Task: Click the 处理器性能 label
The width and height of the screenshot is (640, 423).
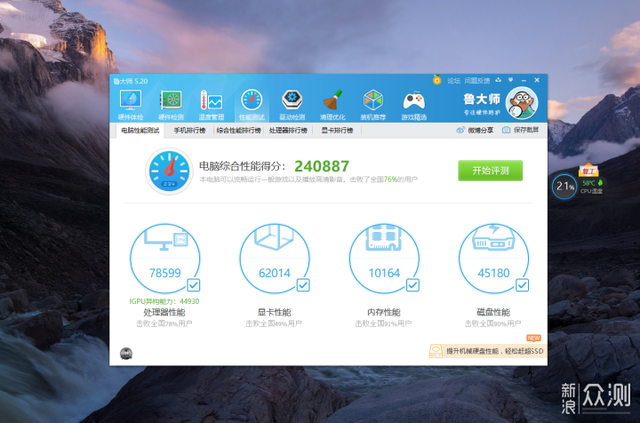Action: point(164,312)
